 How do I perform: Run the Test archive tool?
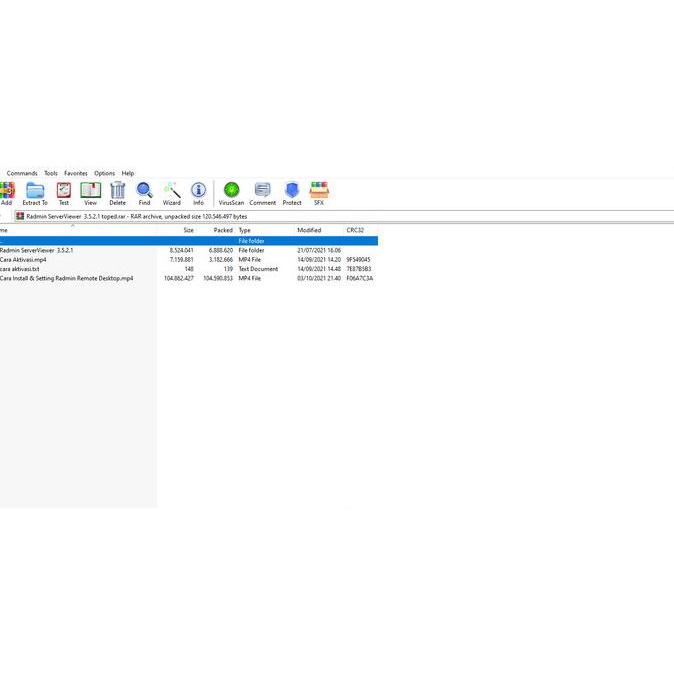(x=64, y=193)
